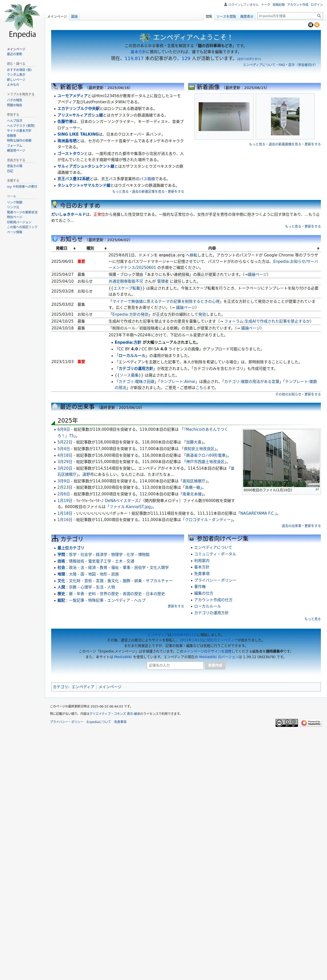Open the プライバシー・ポリシー link in participant list

click(x=215, y=580)
